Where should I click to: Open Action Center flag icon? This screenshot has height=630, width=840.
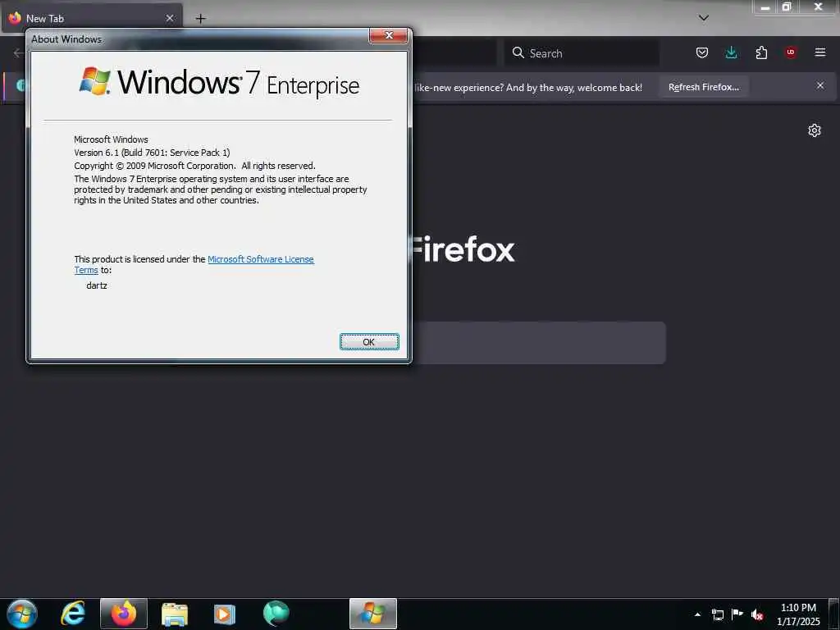(737, 614)
